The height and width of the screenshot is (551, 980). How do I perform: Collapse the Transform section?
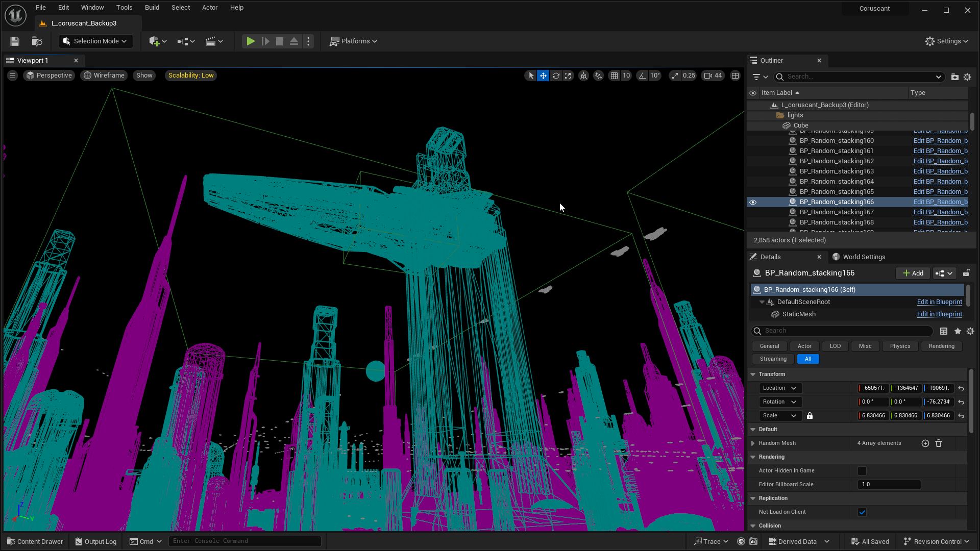pos(753,374)
